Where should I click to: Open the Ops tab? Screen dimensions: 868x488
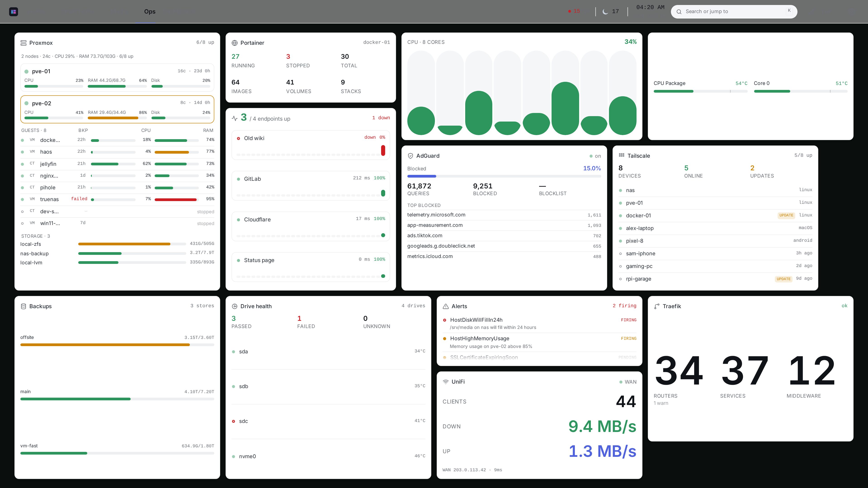tap(150, 12)
